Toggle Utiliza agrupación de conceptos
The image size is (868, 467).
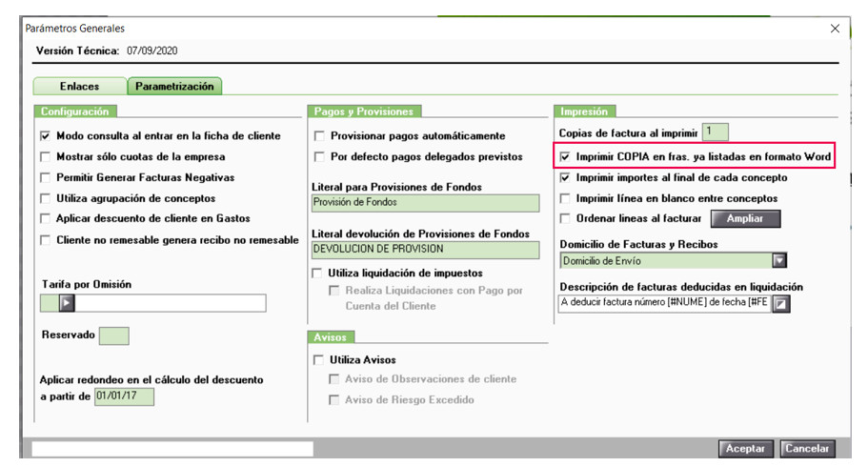46,198
